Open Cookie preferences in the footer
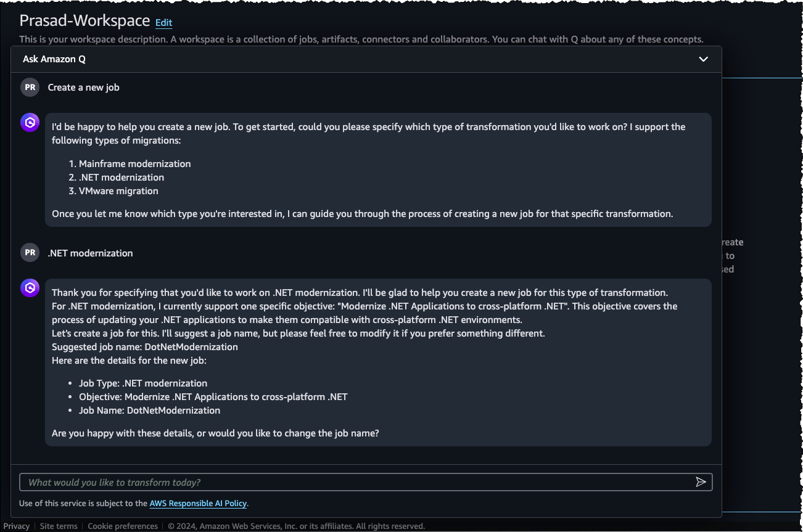 coord(123,526)
